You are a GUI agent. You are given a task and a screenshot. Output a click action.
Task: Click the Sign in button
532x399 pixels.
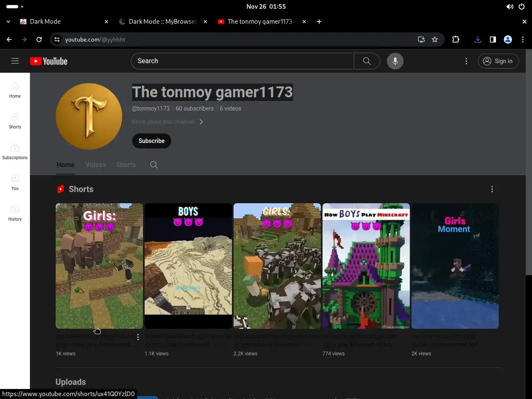[x=498, y=61]
